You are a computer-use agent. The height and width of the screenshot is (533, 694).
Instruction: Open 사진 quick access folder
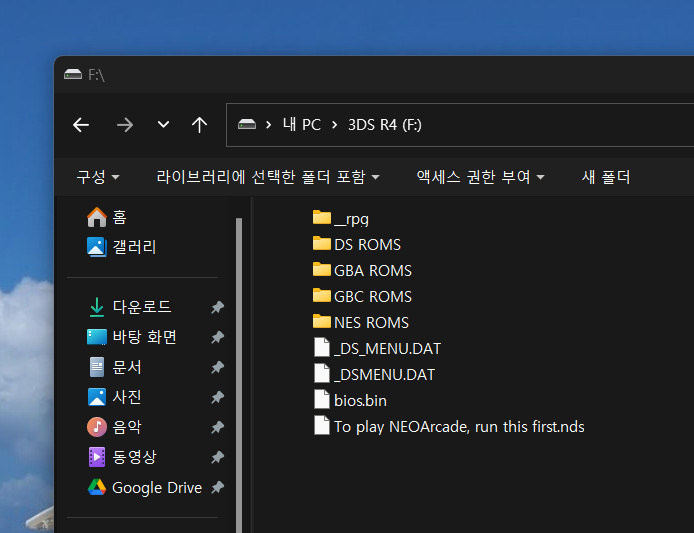[114, 397]
